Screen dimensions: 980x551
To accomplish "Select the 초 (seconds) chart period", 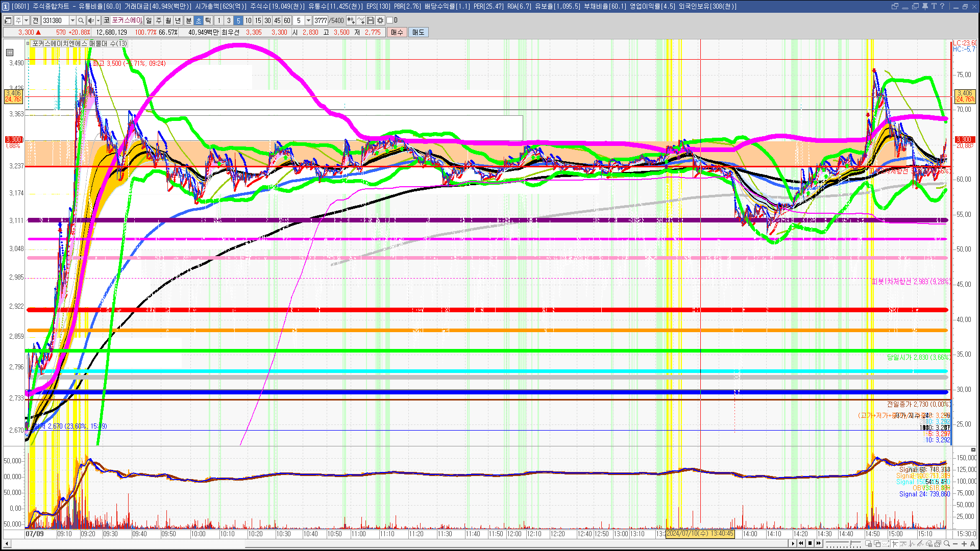I will tap(199, 20).
